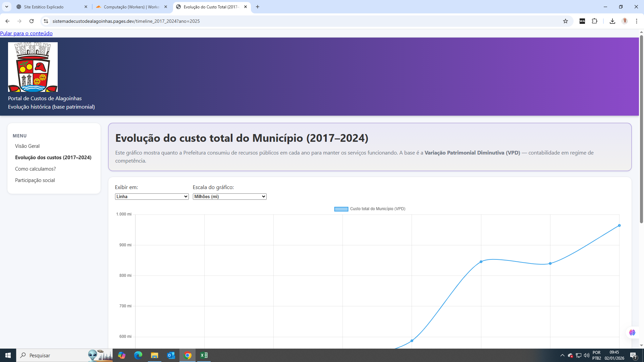Open the Chrome three-dot menu
This screenshot has width=644, height=362.
pos(637,21)
